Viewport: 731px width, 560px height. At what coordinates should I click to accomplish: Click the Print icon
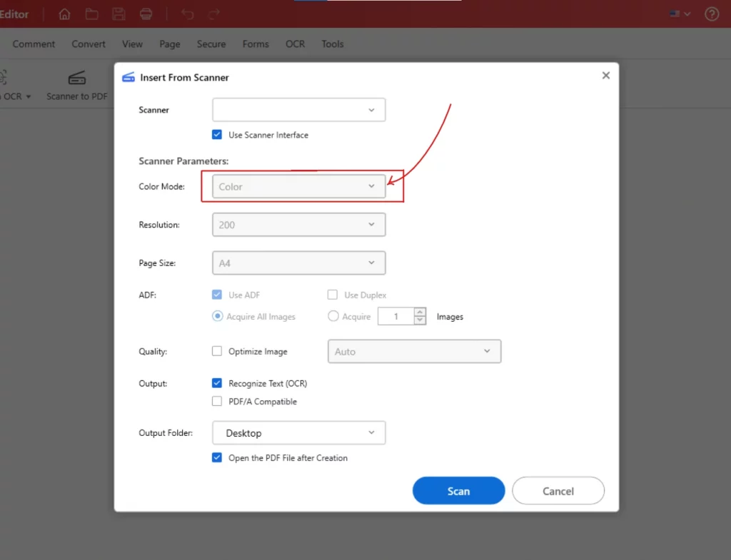pyautogui.click(x=146, y=14)
